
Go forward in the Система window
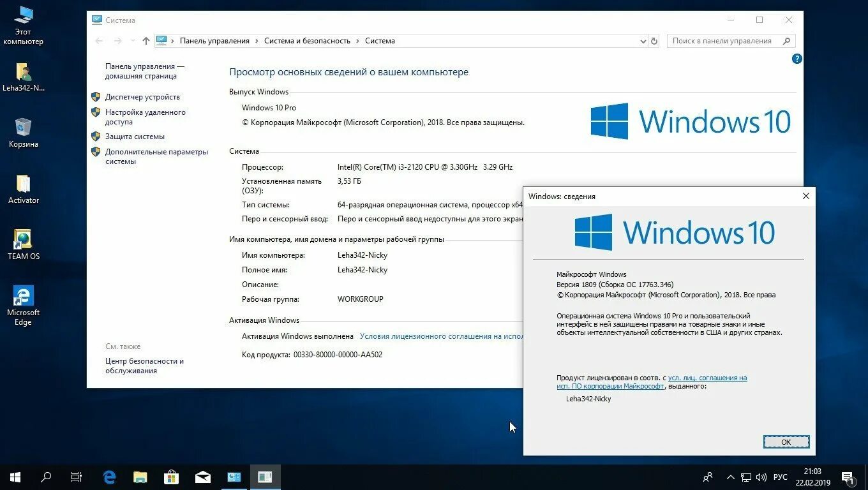117,41
